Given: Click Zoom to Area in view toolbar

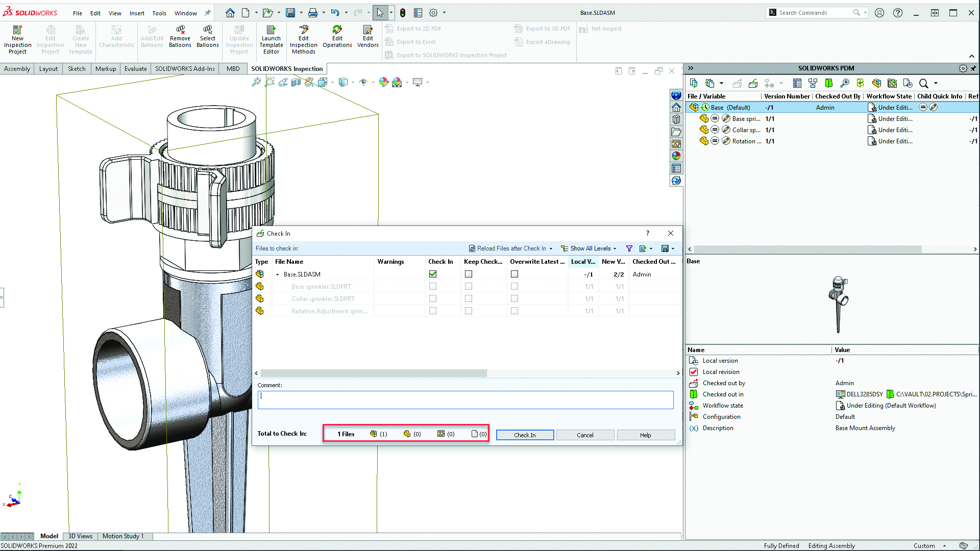Looking at the screenshot, I should 269,82.
